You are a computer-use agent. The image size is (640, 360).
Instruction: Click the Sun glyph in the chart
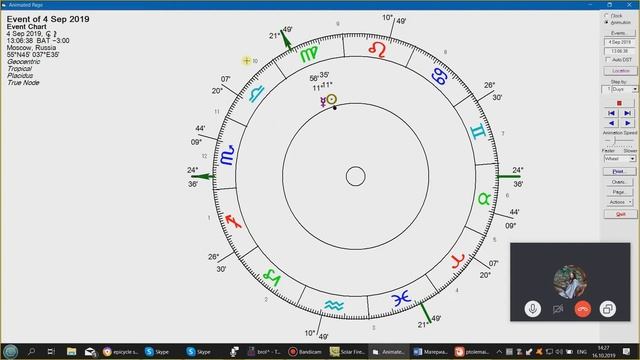(332, 99)
